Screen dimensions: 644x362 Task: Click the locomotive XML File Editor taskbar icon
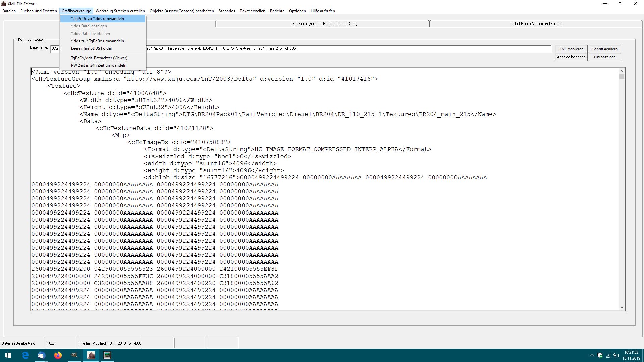pos(91,355)
